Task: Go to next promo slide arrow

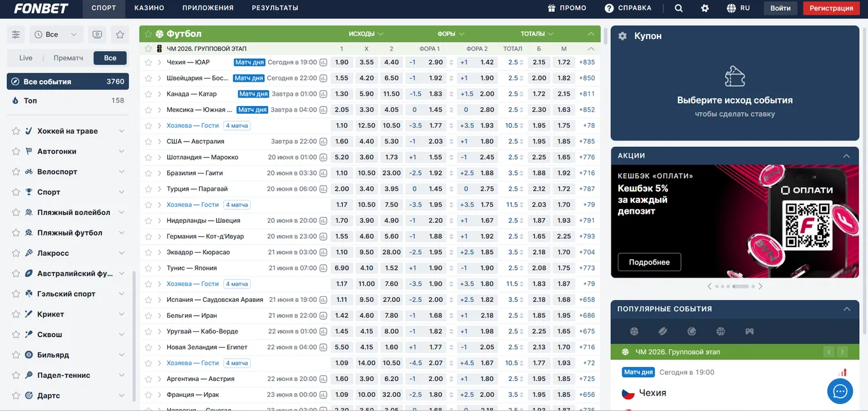Action: pos(760,287)
